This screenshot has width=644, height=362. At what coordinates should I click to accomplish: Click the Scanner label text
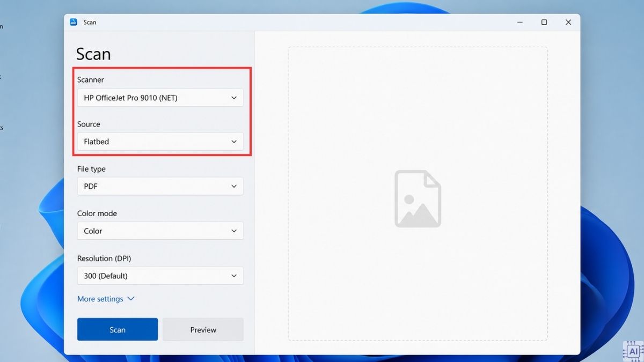pos(91,79)
